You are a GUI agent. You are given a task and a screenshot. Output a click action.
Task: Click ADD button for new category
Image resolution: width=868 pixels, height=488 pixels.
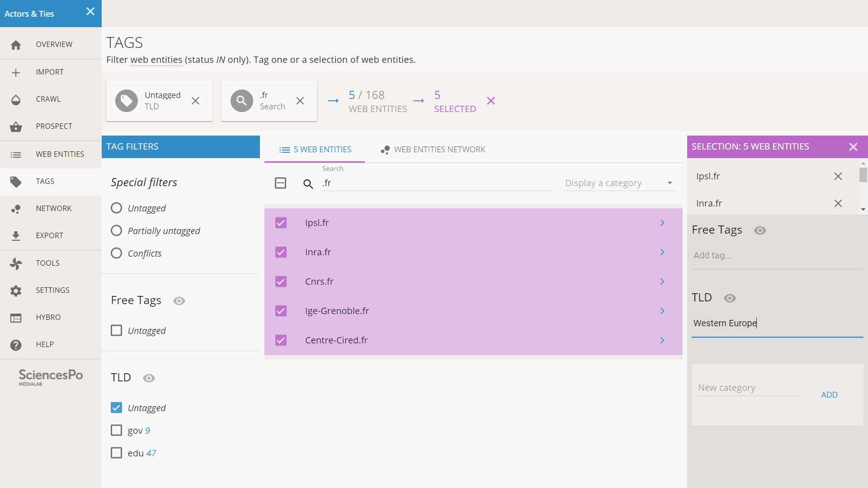point(829,394)
